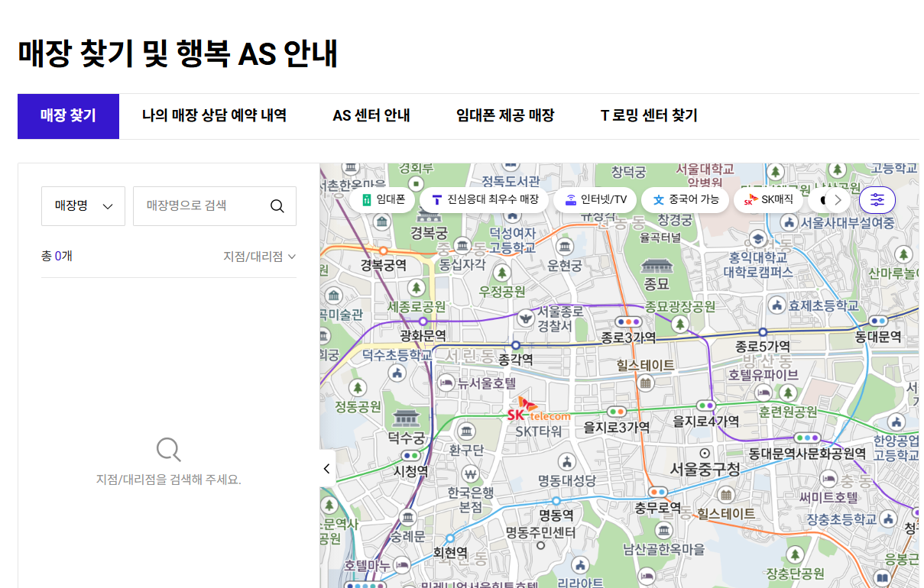Click the 홍익대학교 대학로캠퍼스 graduation cap icon

point(757,238)
